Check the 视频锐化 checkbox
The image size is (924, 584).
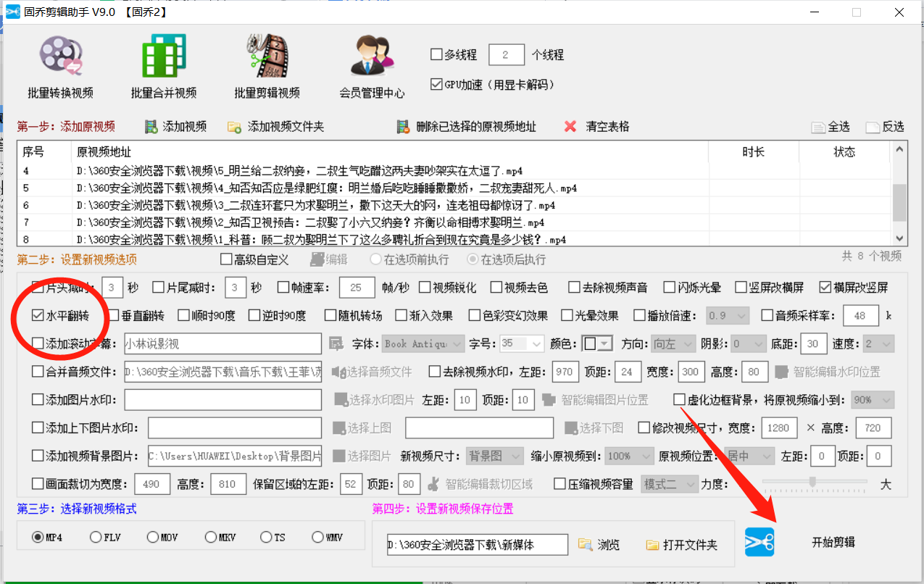coord(424,288)
